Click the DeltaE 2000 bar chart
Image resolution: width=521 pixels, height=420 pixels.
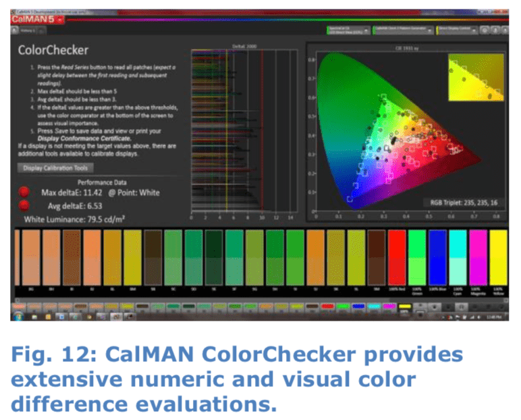tap(244, 130)
